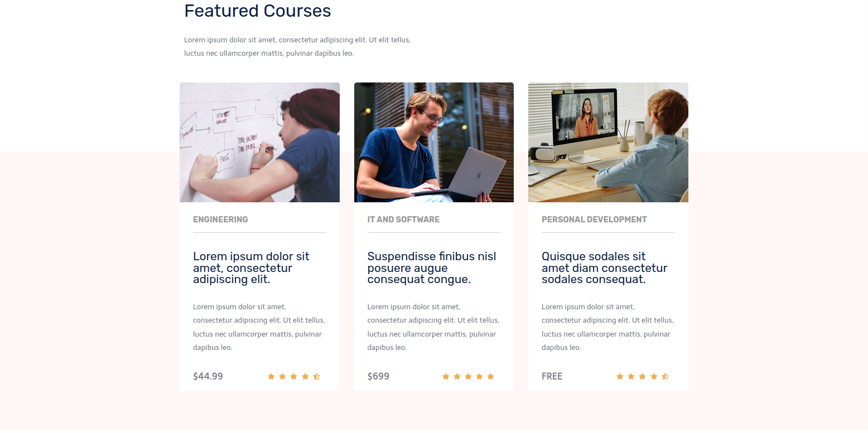Click the first star of the $699 course rating
The height and width of the screenshot is (433, 868).
pyautogui.click(x=446, y=377)
